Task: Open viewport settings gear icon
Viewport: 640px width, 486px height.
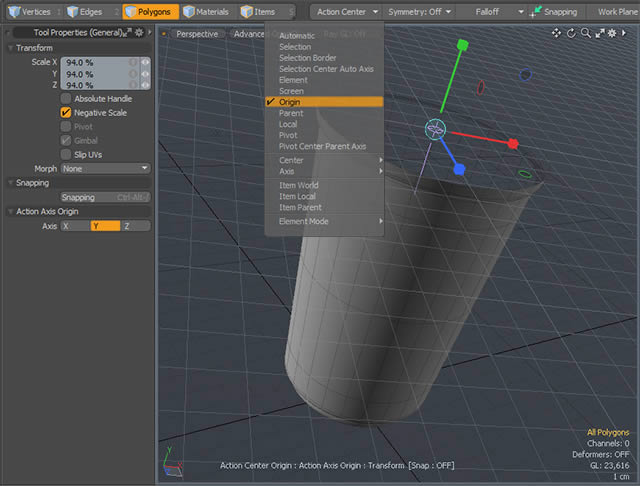Action: (x=612, y=33)
